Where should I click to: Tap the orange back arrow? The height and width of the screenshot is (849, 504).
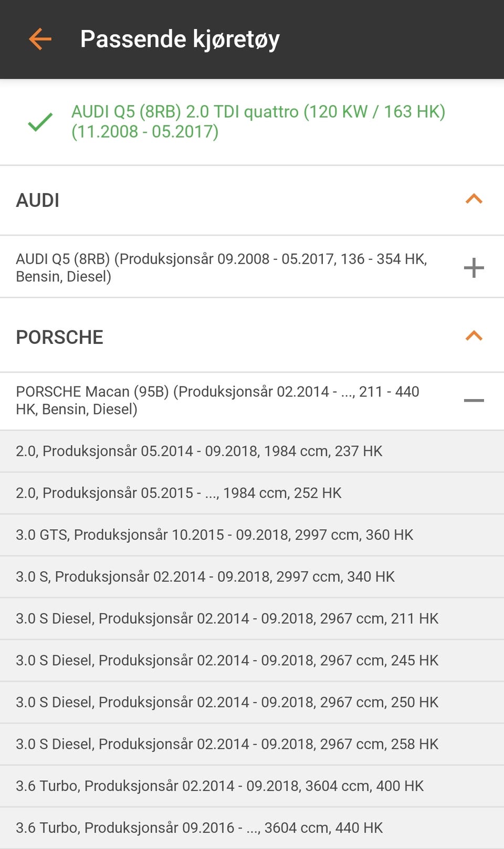[x=40, y=39]
